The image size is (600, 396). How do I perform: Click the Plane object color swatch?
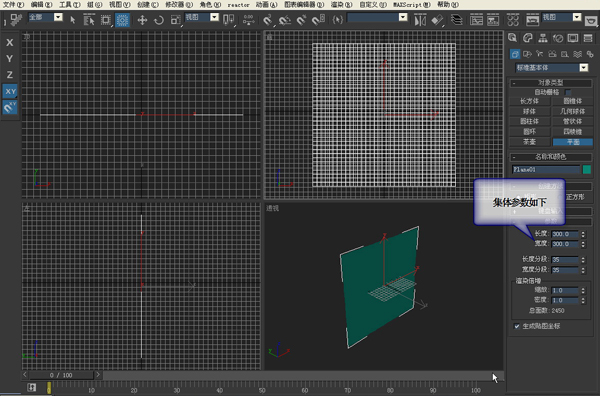click(x=587, y=169)
